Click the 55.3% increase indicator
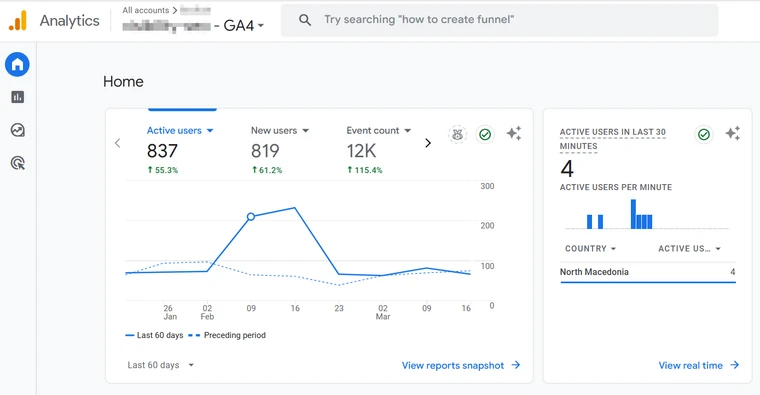 [x=162, y=170]
